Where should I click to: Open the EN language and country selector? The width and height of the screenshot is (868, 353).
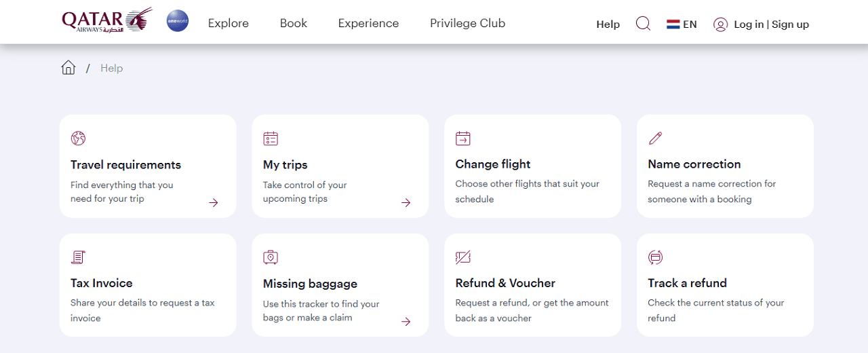[x=682, y=24]
